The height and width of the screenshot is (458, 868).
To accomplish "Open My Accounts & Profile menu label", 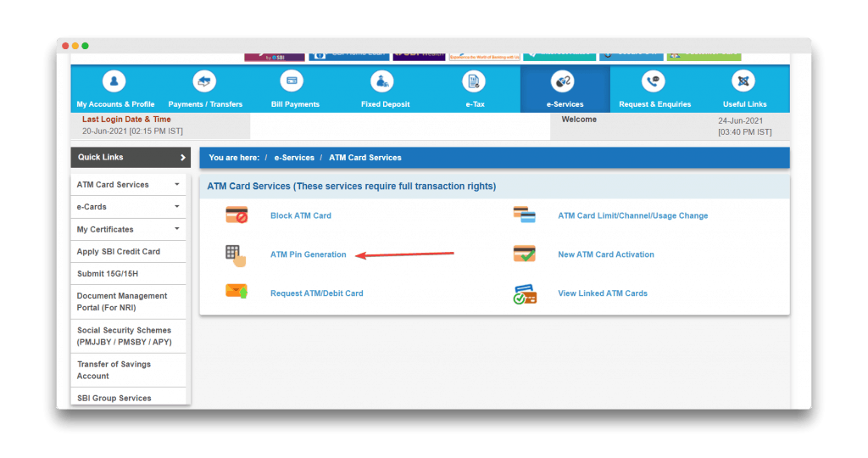I will pos(115,104).
